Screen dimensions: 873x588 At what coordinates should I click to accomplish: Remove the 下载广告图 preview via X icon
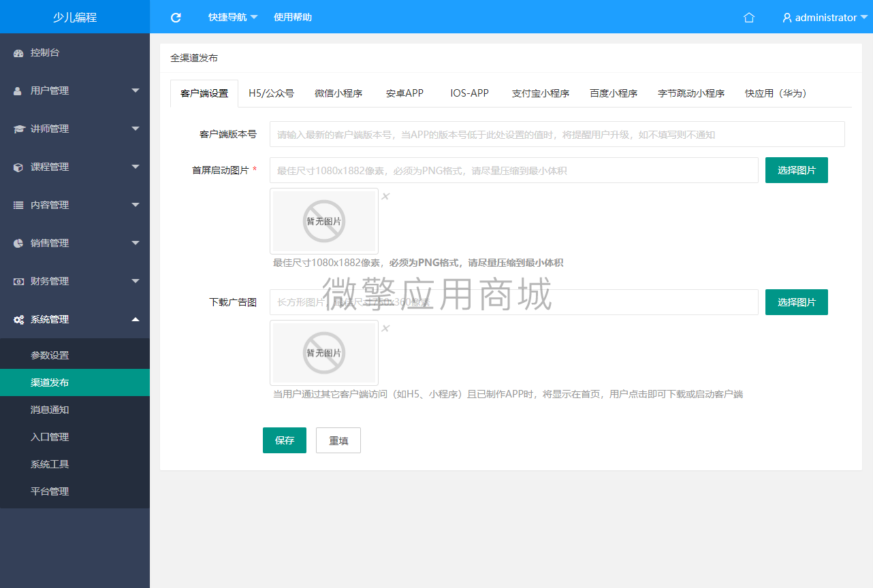pyautogui.click(x=385, y=329)
